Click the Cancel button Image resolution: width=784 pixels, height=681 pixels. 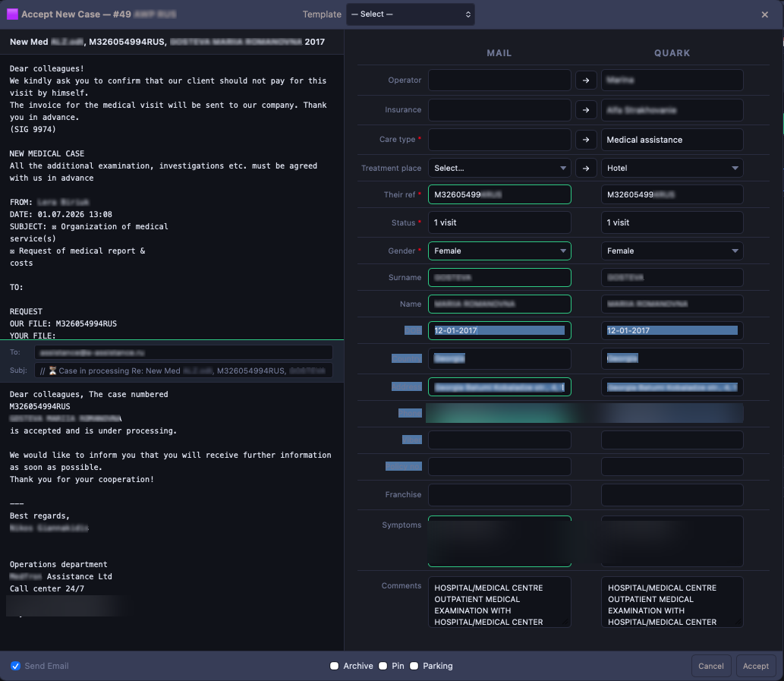point(711,666)
